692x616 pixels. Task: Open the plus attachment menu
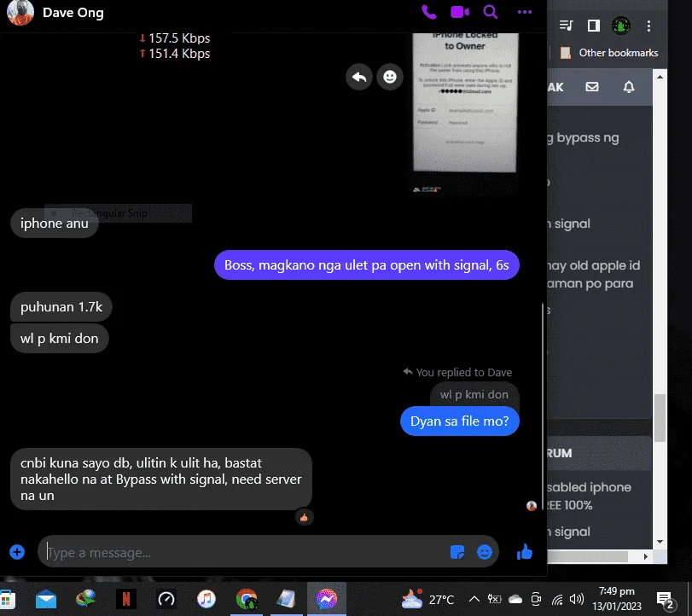coord(17,552)
